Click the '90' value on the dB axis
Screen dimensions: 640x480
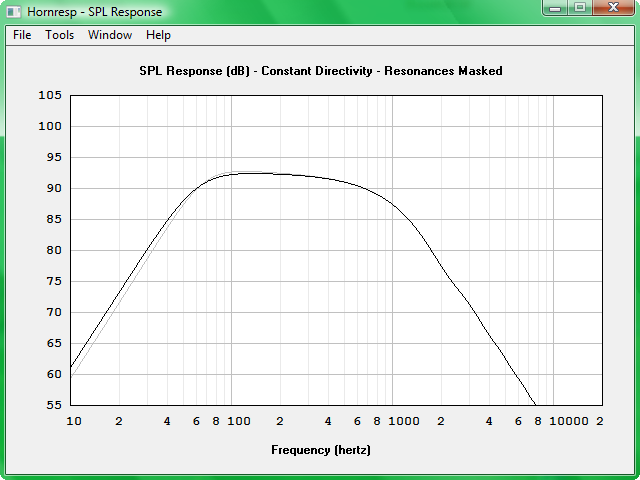(54, 188)
